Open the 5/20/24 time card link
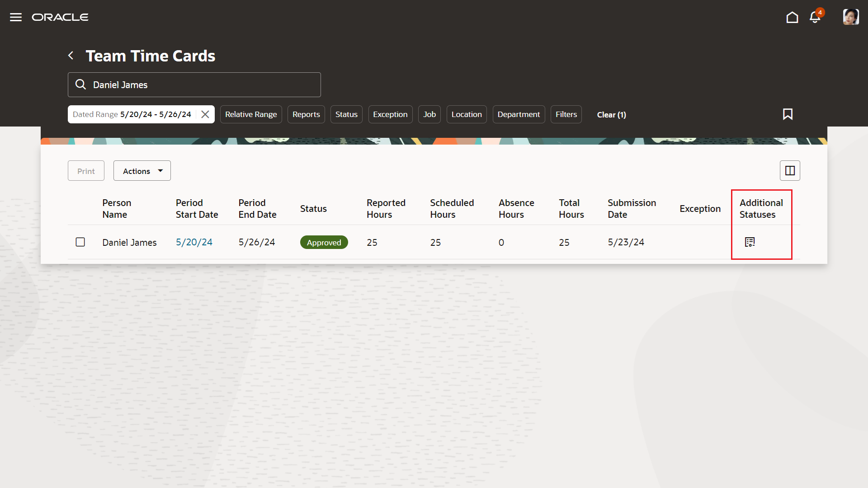The image size is (868, 488). point(194,242)
